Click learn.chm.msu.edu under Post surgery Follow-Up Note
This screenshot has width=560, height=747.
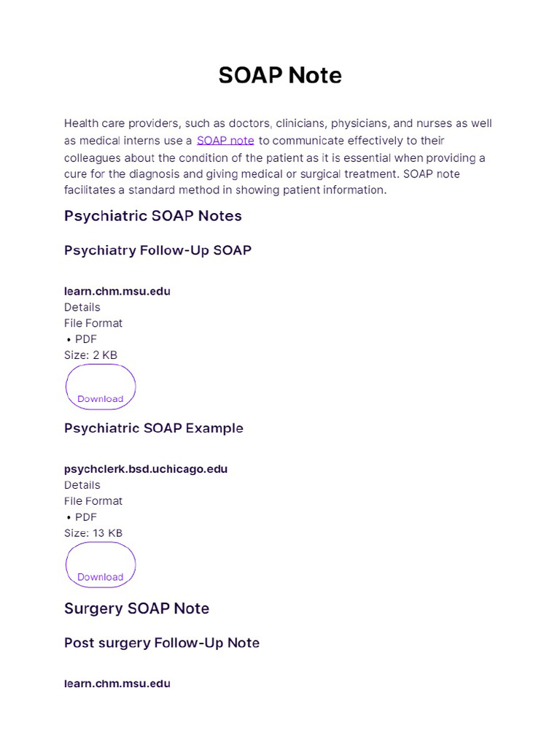[x=117, y=684]
